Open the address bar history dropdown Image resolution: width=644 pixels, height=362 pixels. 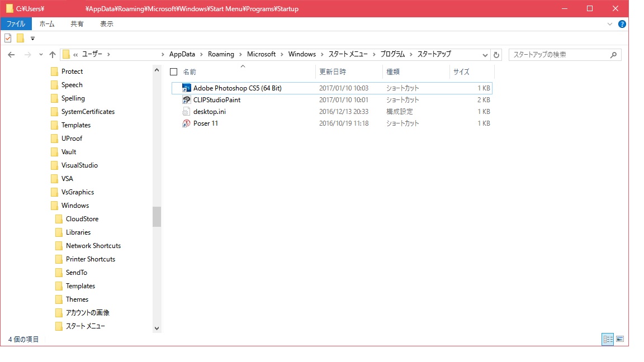[485, 55]
